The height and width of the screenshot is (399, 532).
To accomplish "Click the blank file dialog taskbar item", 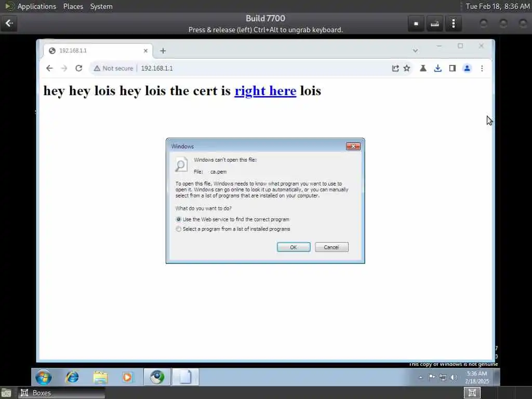I will (185, 377).
